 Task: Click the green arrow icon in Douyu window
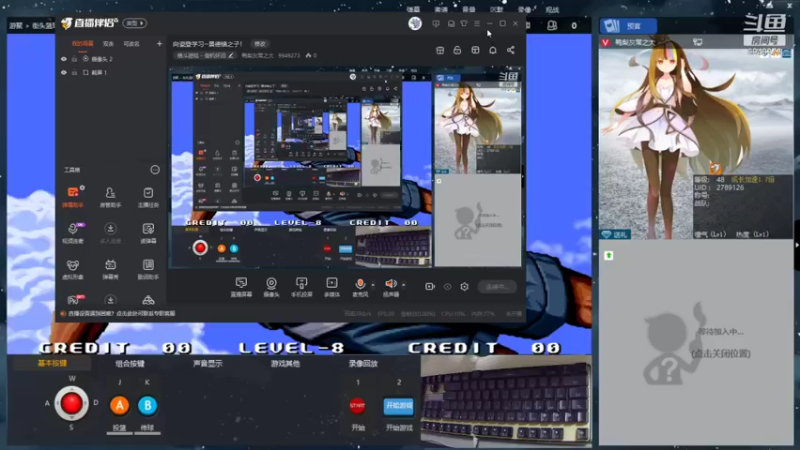608,255
